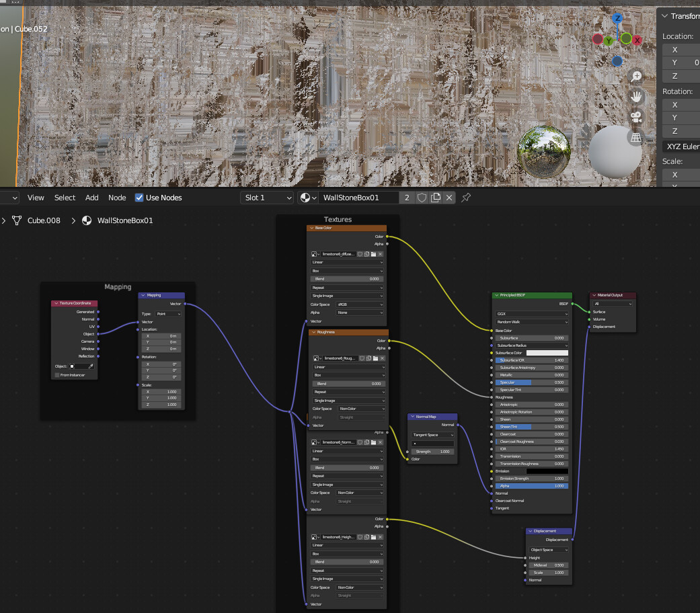Open Object Space dropdown in Displacement node
Screen dimensions: 700x613
(x=549, y=550)
